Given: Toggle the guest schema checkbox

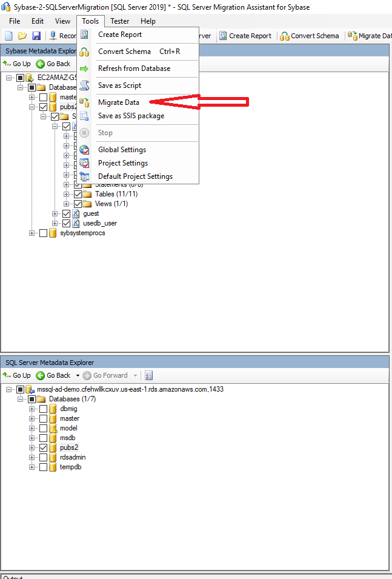Looking at the screenshot, I should click(66, 213).
